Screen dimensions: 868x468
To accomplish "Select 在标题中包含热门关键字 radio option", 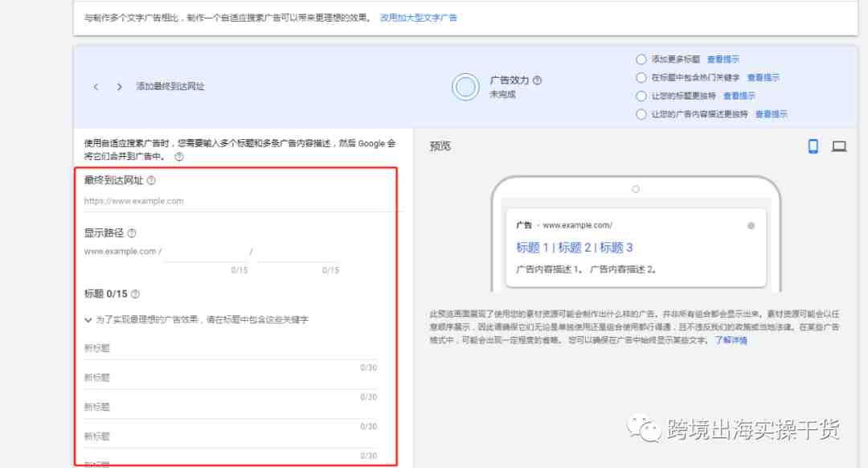I will [x=641, y=77].
